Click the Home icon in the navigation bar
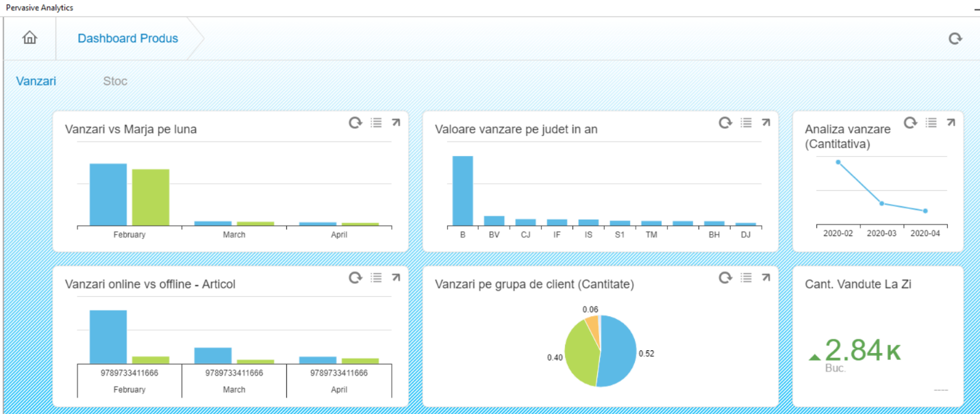 click(x=29, y=38)
